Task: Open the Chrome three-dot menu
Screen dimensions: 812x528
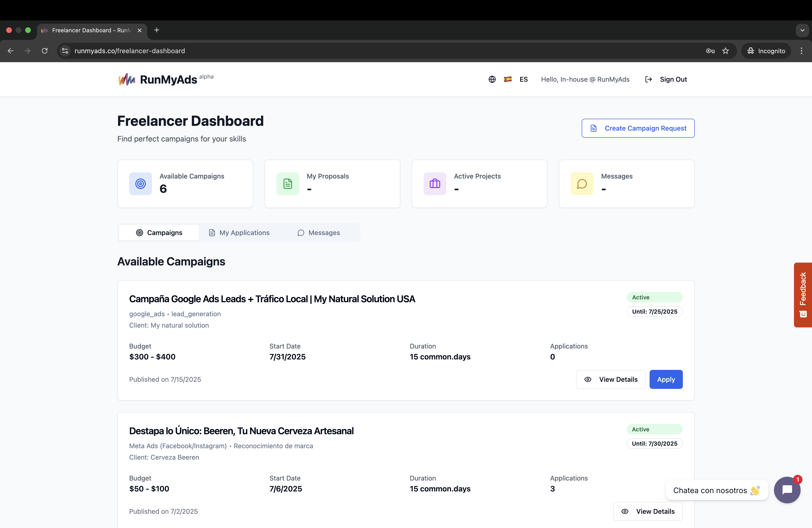Action: [x=801, y=51]
